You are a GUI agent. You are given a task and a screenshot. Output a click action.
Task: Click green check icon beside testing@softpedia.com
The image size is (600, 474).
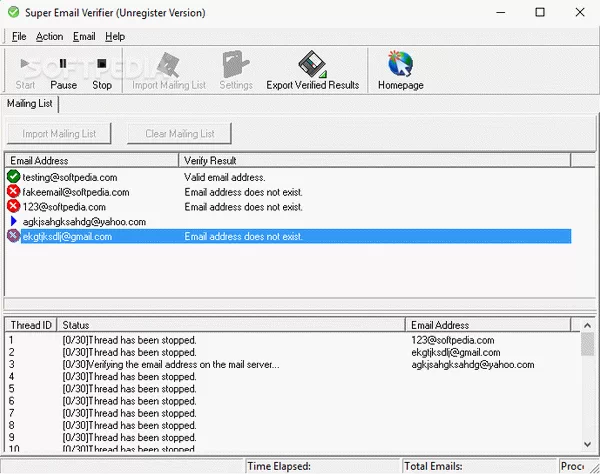tap(14, 177)
